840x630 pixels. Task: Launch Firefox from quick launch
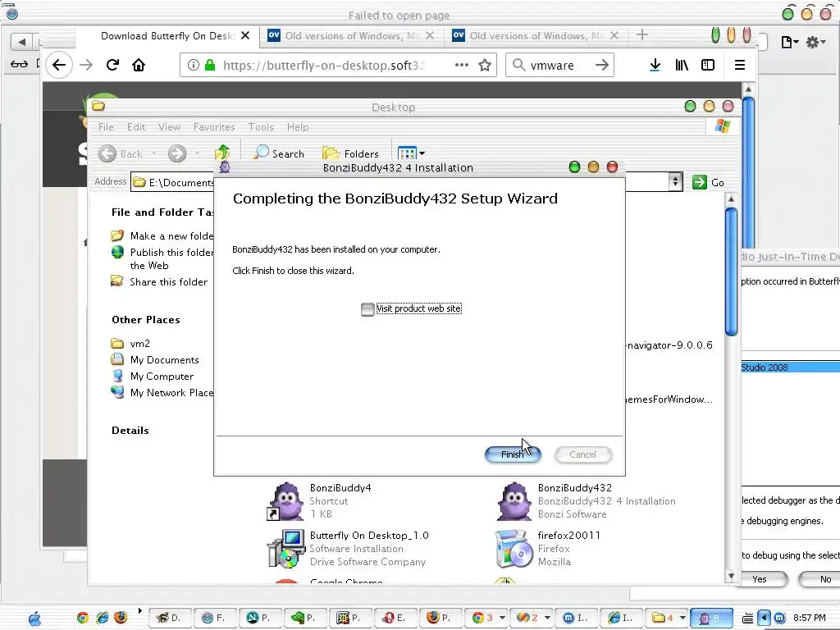click(x=121, y=618)
